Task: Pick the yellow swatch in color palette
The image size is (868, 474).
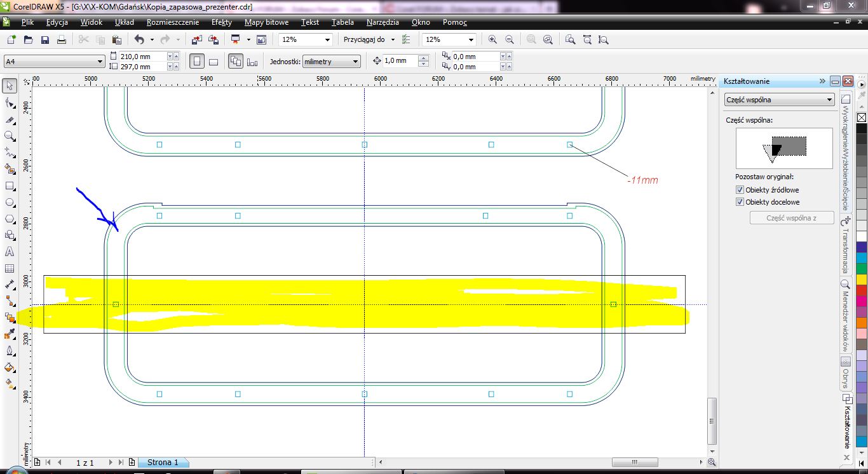Action: pyautogui.click(x=862, y=280)
